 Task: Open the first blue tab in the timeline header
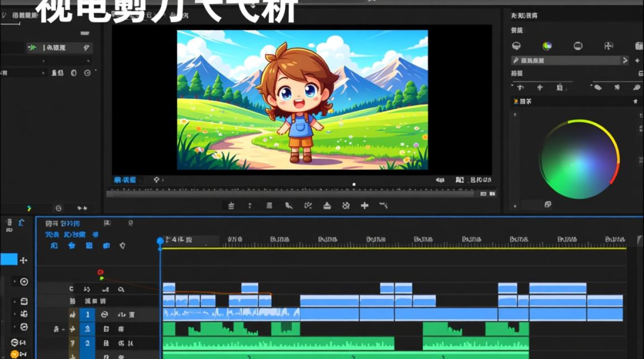[52, 235]
